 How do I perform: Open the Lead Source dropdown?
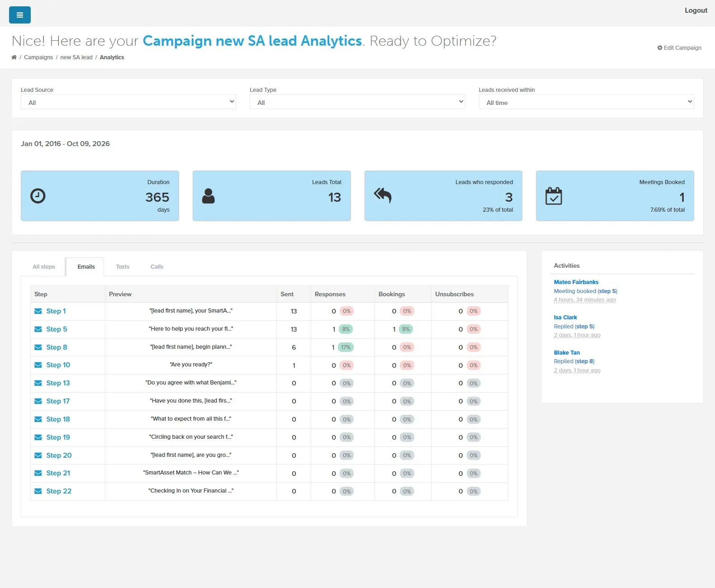pos(128,102)
